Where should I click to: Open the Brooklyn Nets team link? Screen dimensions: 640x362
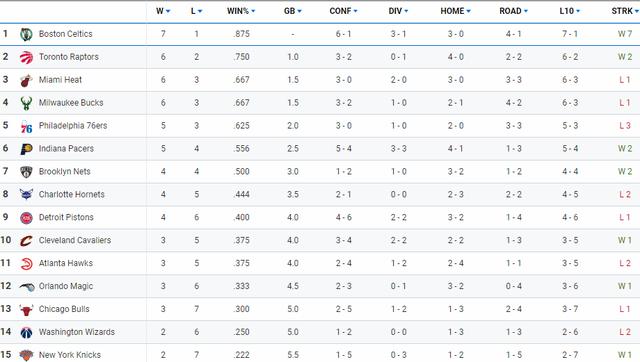(x=64, y=171)
